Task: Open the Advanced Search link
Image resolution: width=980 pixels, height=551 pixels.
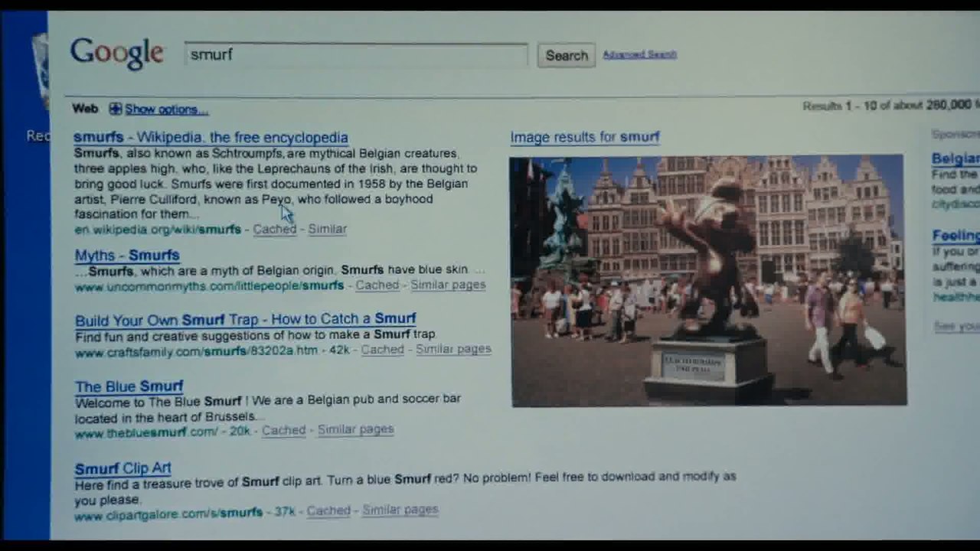Action: (x=639, y=54)
